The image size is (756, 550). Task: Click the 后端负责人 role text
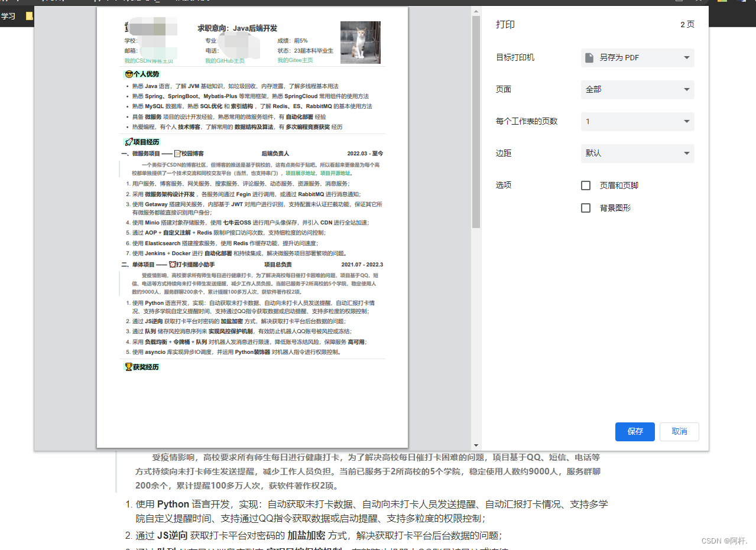pyautogui.click(x=275, y=153)
